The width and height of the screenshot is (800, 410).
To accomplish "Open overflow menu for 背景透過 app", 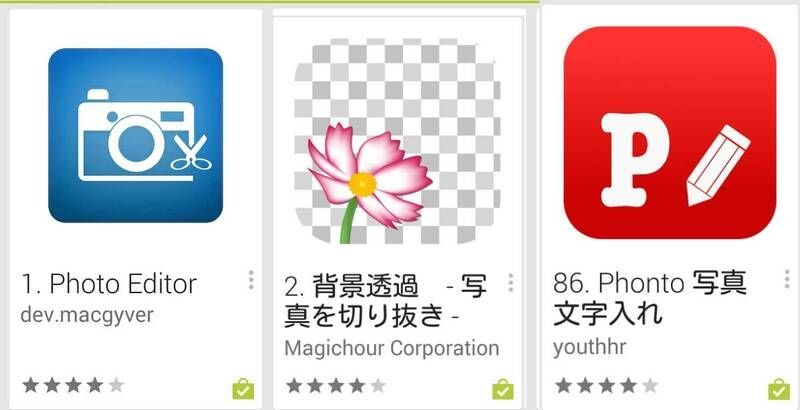I will [x=511, y=283].
